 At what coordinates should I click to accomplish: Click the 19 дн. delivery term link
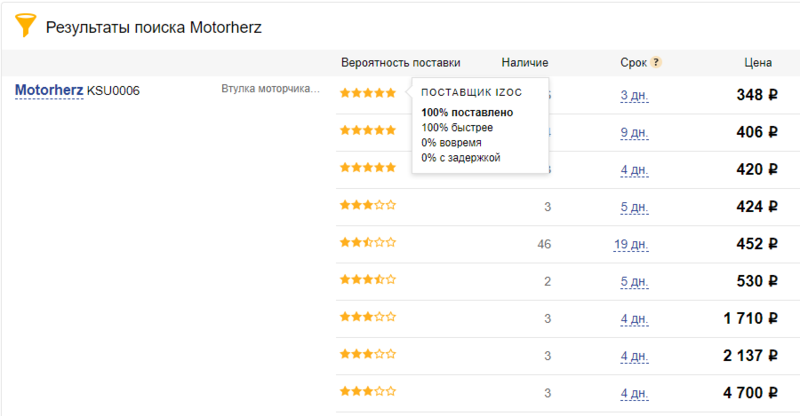point(631,244)
